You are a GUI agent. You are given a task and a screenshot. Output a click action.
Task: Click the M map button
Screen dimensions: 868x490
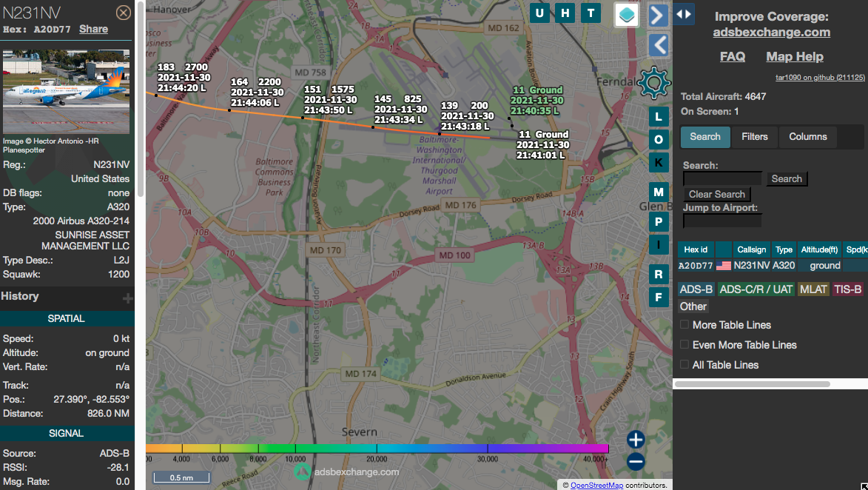pyautogui.click(x=658, y=192)
